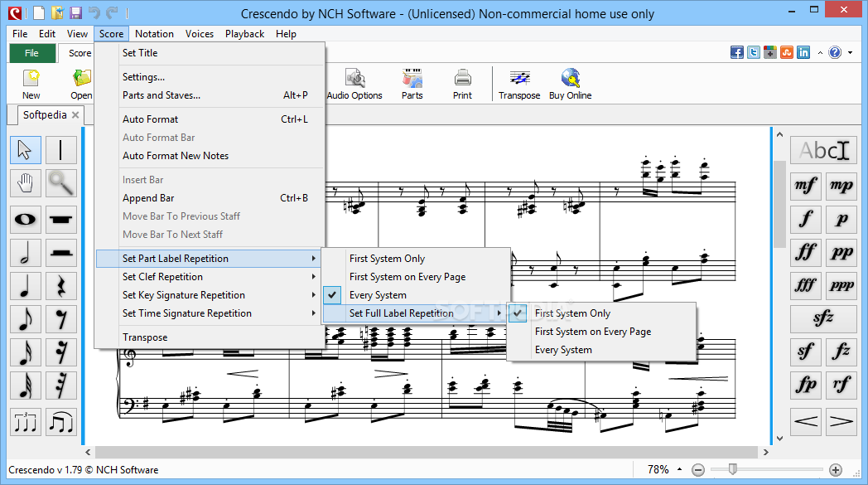Viewport: 868px width, 485px height.
Task: Select the whole note tool
Action: click(x=26, y=219)
